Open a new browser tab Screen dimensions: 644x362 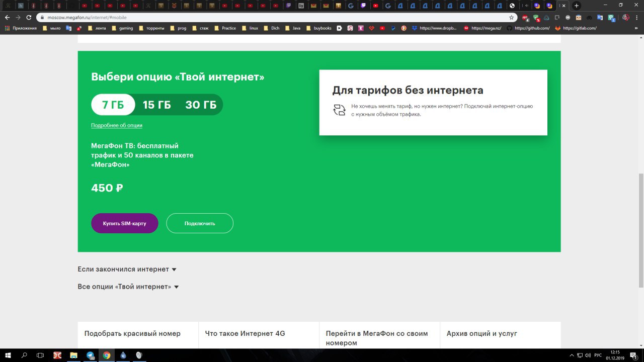point(577,6)
